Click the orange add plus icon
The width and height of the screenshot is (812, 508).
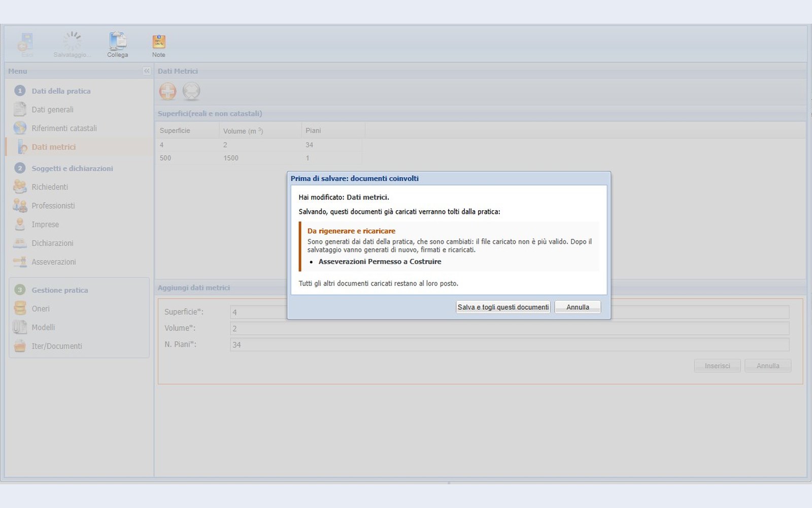[167, 91]
